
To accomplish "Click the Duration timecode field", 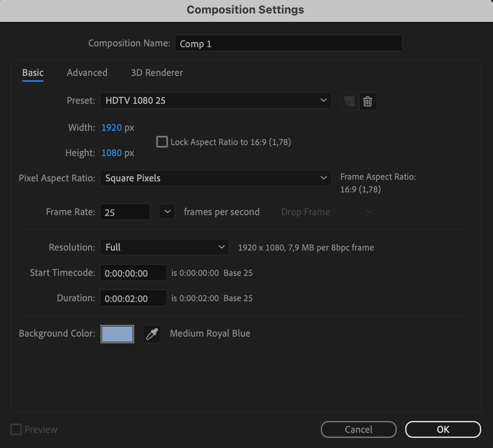I will click(x=133, y=299).
